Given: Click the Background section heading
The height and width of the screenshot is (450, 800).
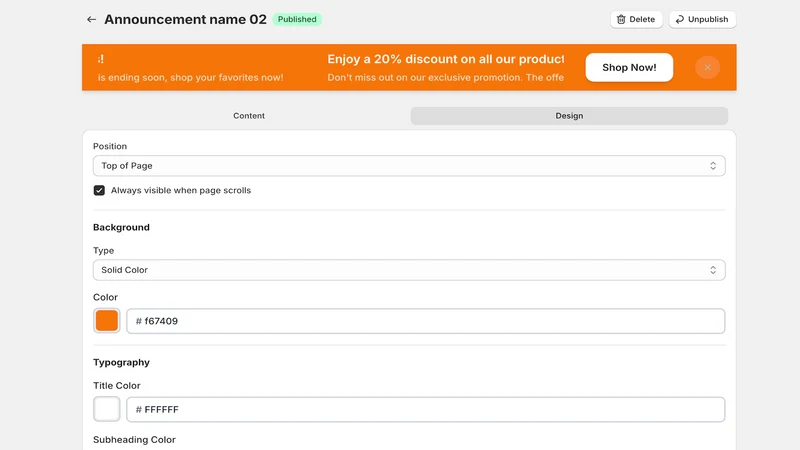Looking at the screenshot, I should point(121,228).
